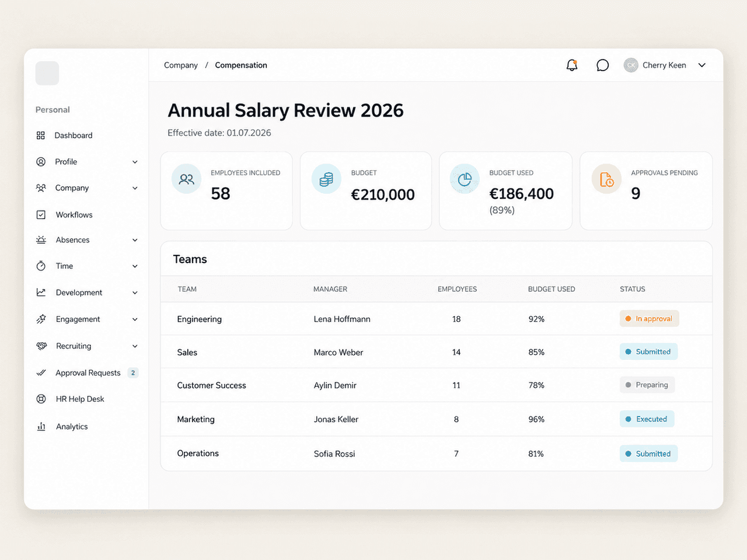Click the Budget Used pie chart icon
This screenshot has width=747, height=560.
(465, 179)
